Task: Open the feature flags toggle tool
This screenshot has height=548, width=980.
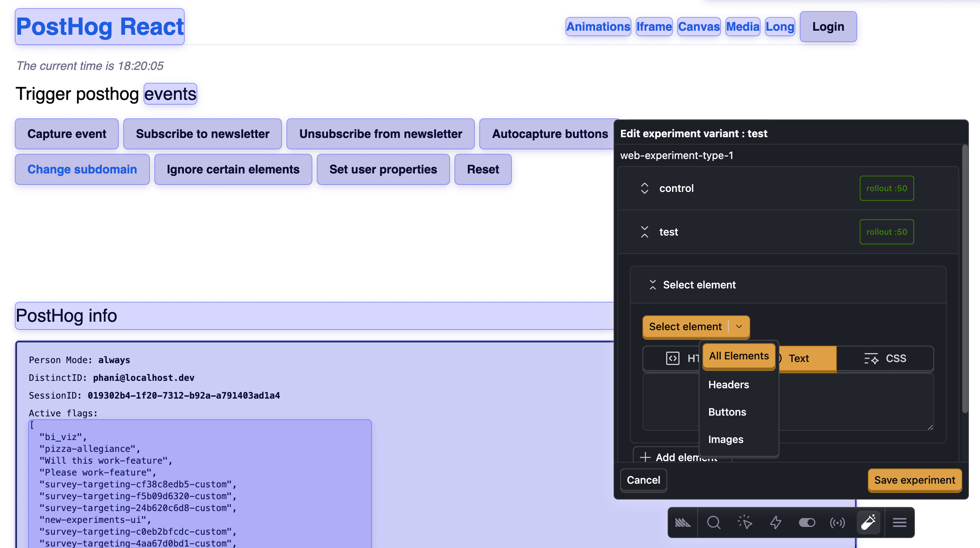Action: pyautogui.click(x=806, y=522)
